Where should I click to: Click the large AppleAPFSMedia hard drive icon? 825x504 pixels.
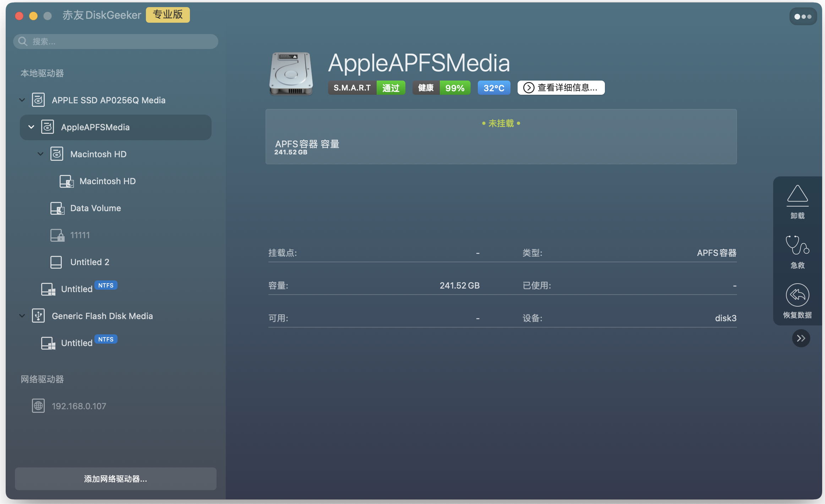pos(291,73)
